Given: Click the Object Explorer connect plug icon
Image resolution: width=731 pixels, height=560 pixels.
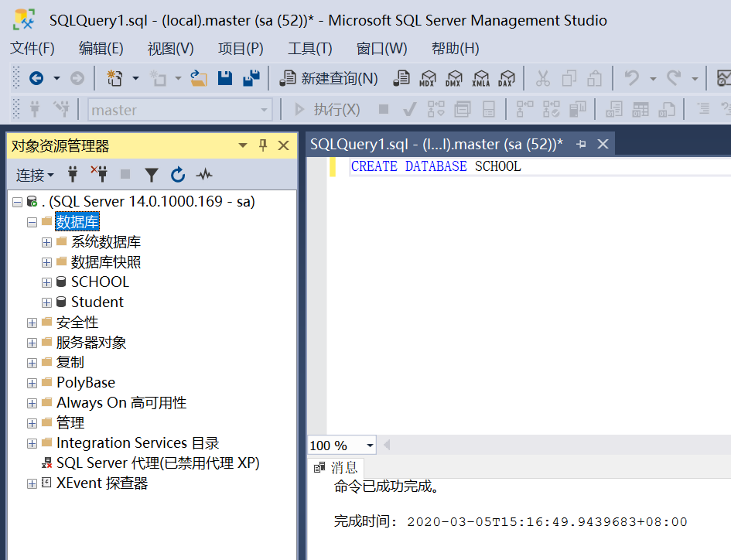Looking at the screenshot, I should [x=73, y=175].
